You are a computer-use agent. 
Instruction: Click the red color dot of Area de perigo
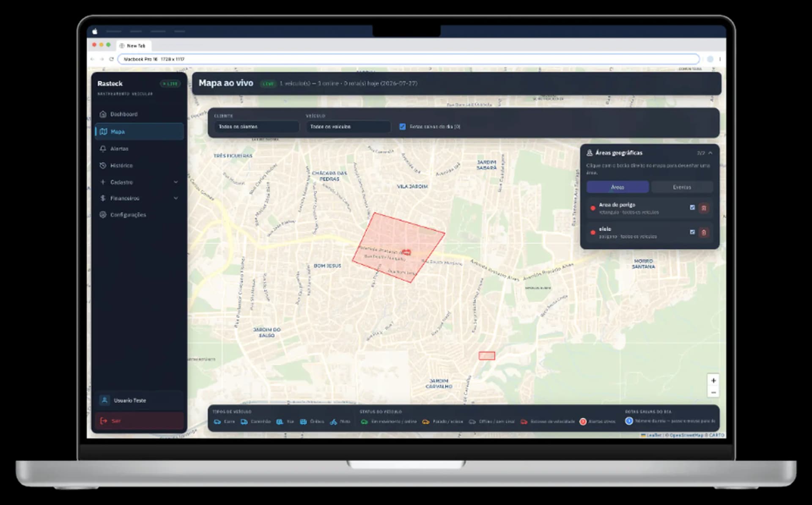(593, 208)
